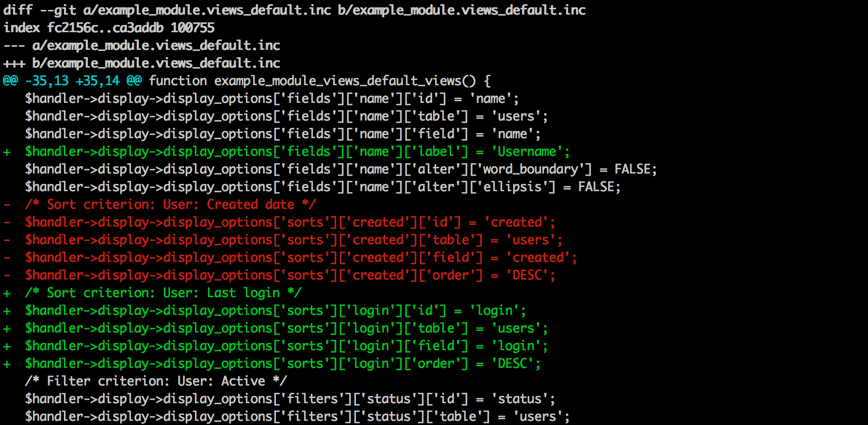
Task: Click the plus marker before the 'label' line
Action: 7,152
